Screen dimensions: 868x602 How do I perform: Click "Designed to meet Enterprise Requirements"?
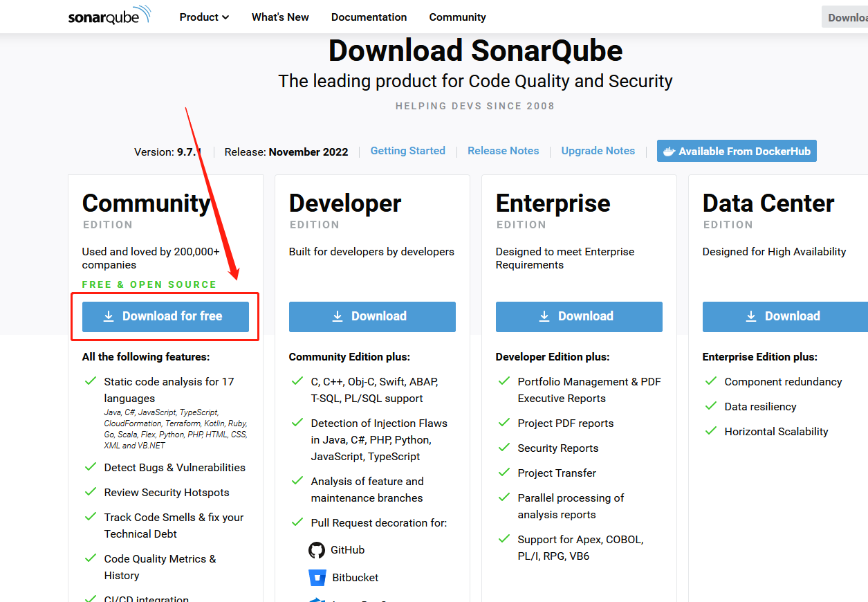tap(565, 258)
